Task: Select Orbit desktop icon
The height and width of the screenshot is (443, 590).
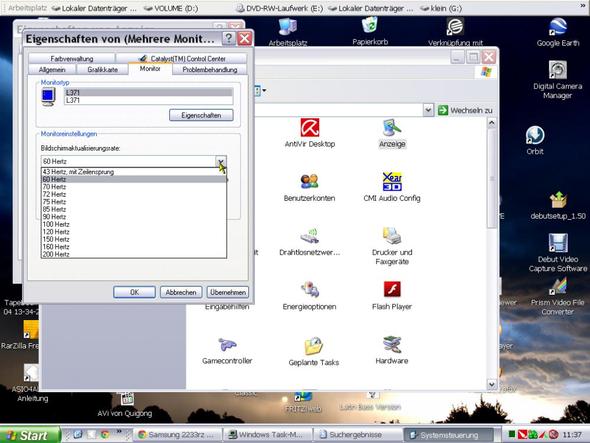Action: coord(535,140)
